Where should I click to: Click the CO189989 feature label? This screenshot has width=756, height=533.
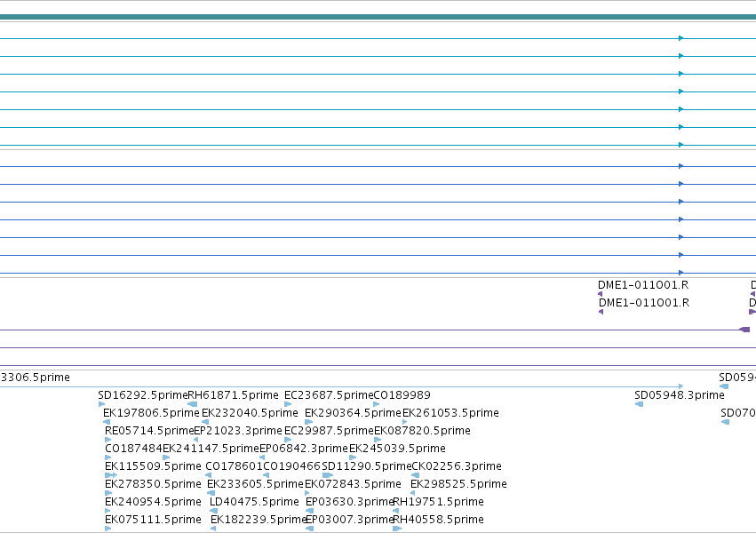402,395
